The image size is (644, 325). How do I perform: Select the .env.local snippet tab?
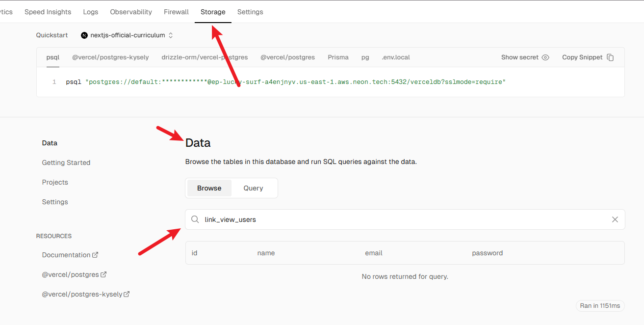pyautogui.click(x=396, y=57)
